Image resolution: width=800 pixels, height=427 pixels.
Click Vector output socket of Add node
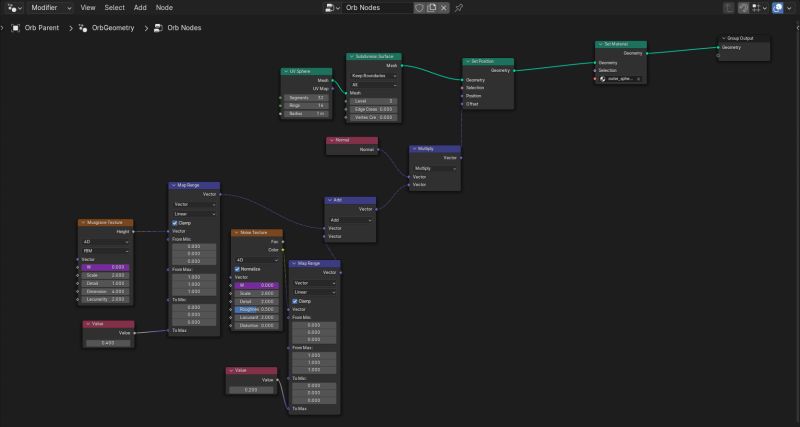point(376,209)
